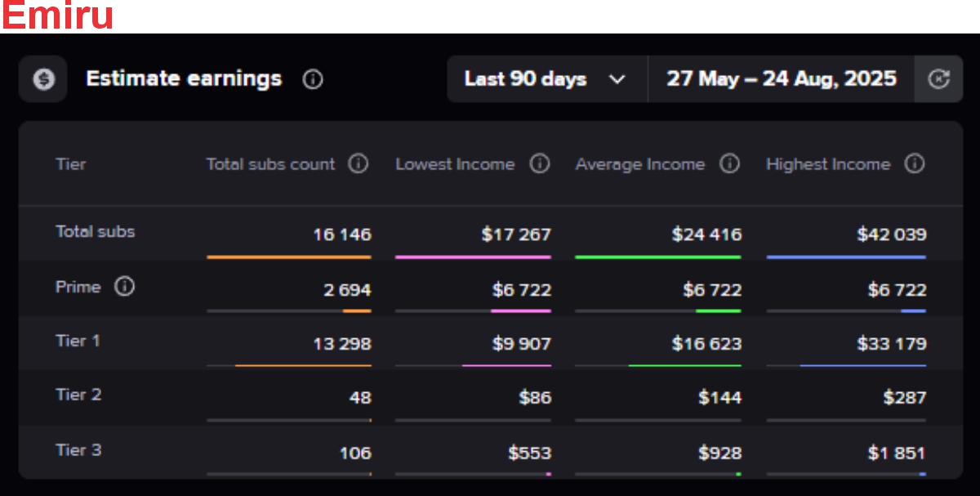Click info icon next to Estimate earnings

[313, 79]
